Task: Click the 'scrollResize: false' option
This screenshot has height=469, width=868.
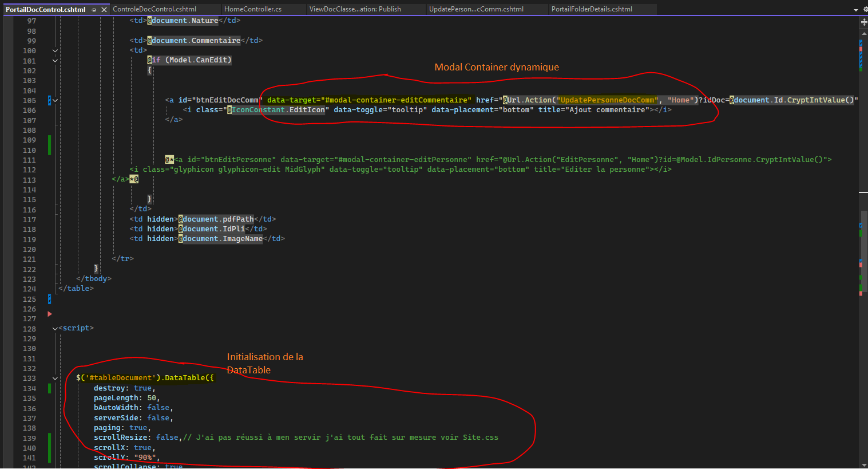Action: click(x=138, y=438)
